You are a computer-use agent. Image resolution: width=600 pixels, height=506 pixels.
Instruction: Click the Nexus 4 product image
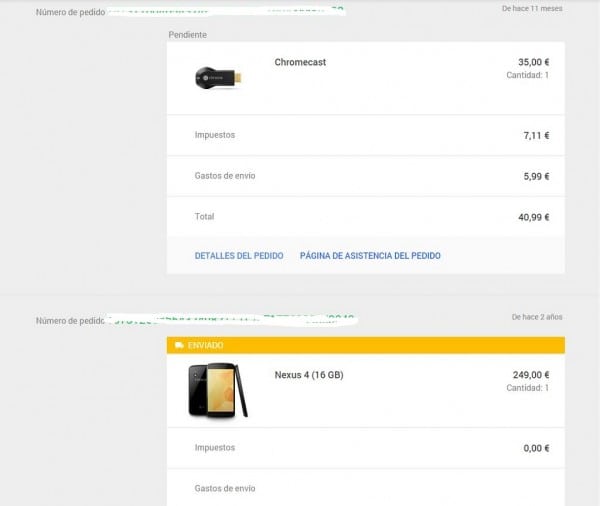coord(218,390)
